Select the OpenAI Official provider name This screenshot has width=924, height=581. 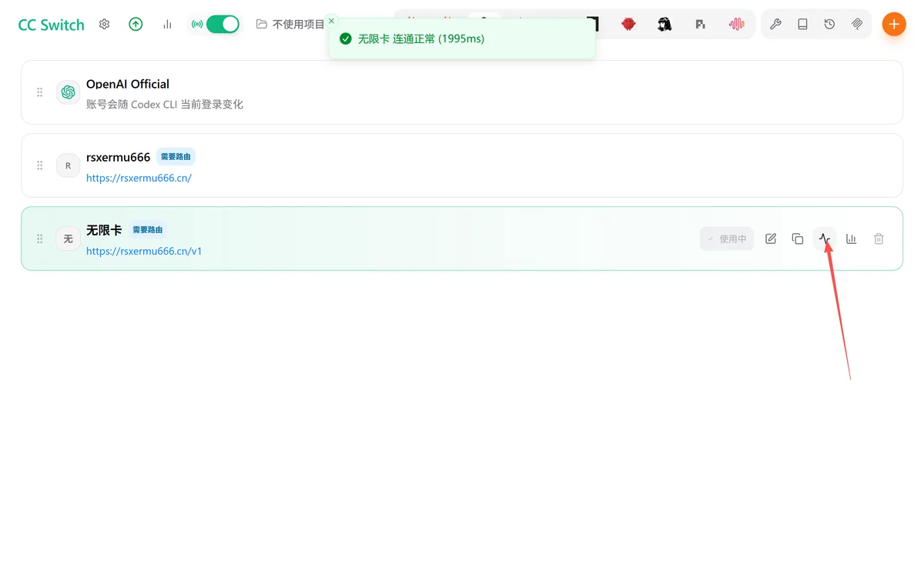[128, 84]
